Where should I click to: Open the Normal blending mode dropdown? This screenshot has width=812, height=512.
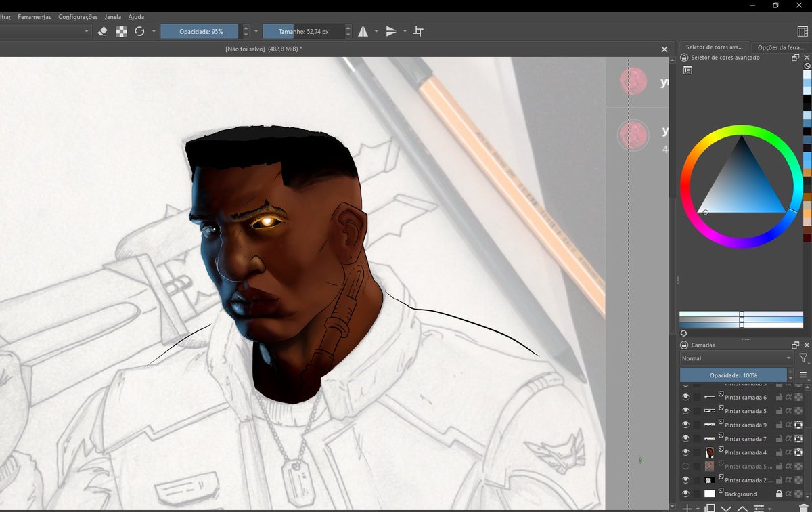(736, 358)
